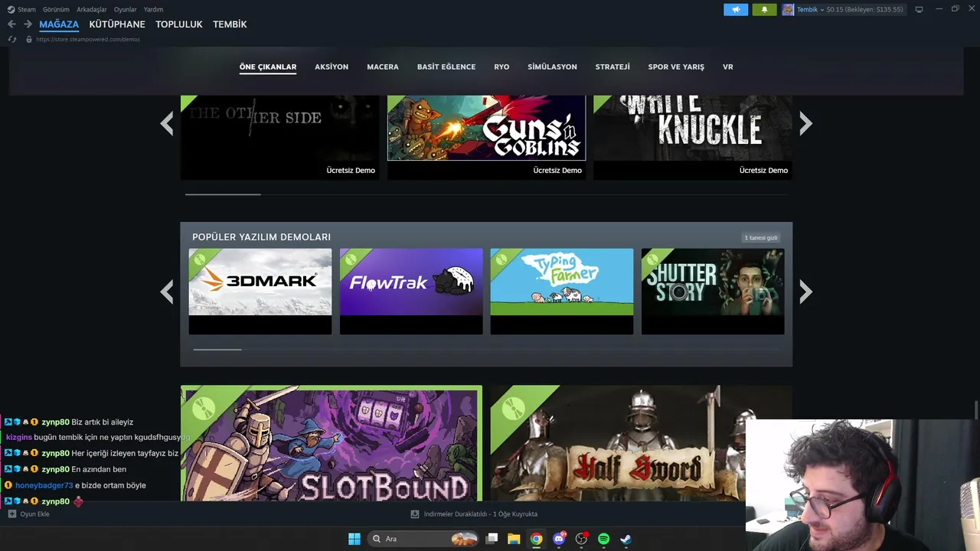Click the Windows taskbar Ara search box
The height and width of the screenshot is (551, 980).
click(423, 539)
